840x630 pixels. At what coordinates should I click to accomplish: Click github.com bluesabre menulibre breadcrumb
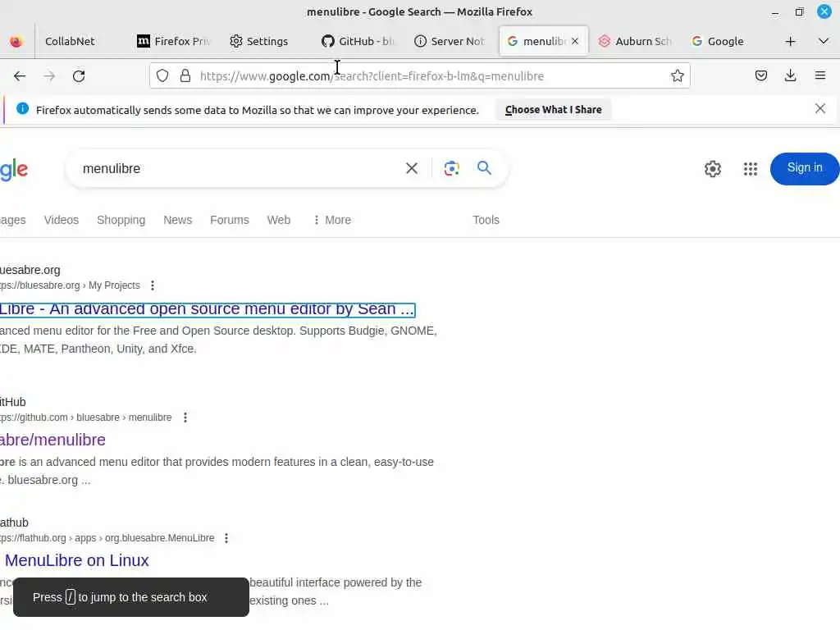pyautogui.click(x=85, y=418)
